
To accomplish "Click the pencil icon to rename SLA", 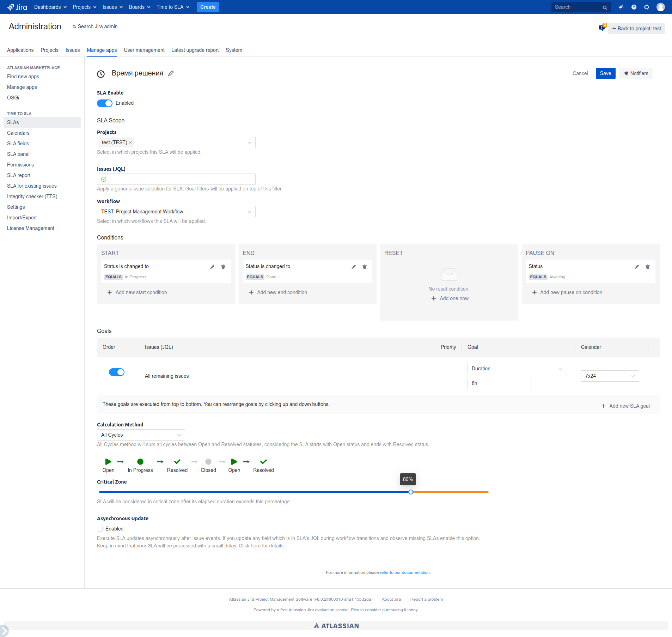I will pyautogui.click(x=171, y=73).
